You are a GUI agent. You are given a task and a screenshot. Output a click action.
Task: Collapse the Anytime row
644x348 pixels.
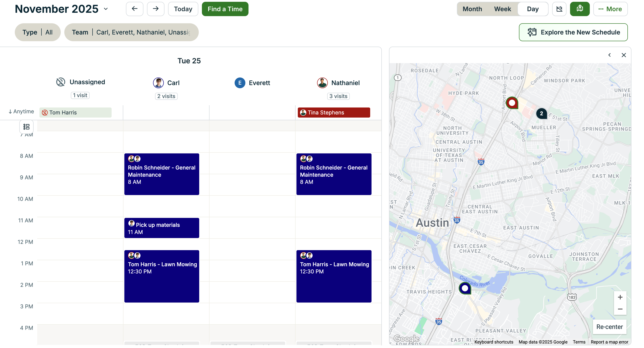(21, 112)
